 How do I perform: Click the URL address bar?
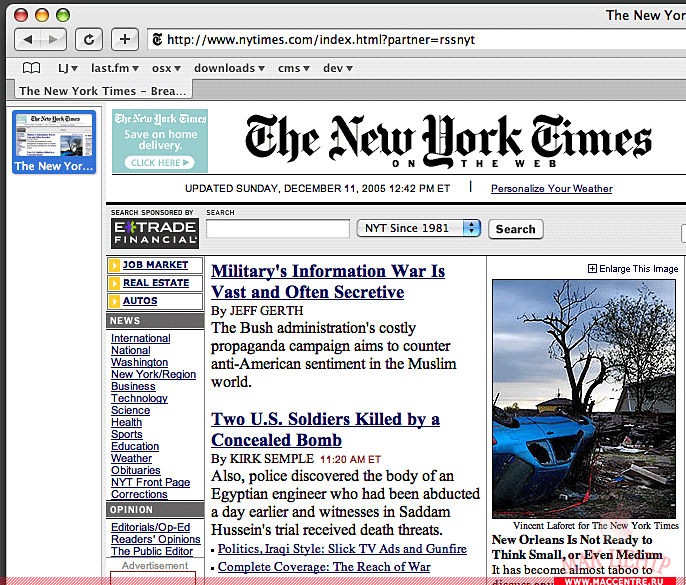point(416,40)
